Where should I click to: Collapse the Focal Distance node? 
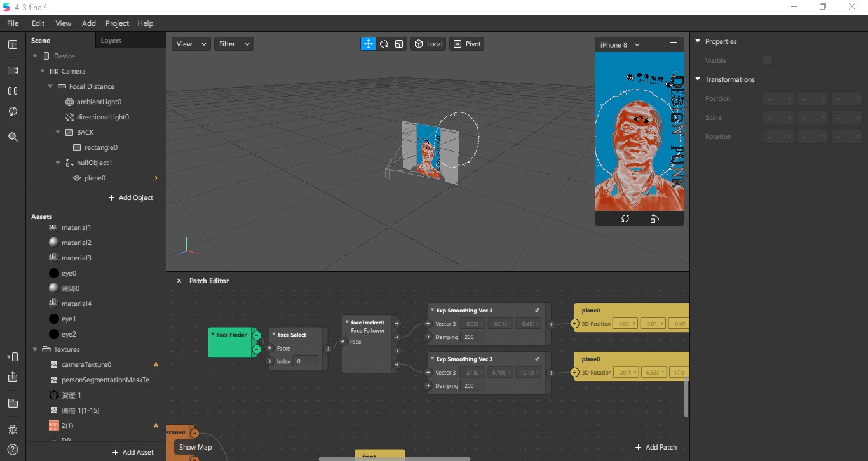(51, 86)
